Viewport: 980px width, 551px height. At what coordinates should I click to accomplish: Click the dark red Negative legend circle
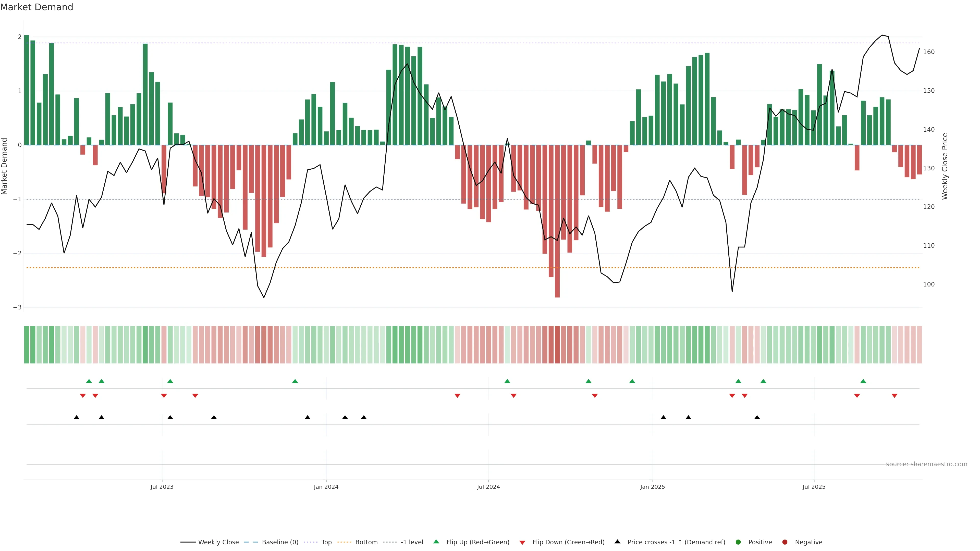point(785,542)
